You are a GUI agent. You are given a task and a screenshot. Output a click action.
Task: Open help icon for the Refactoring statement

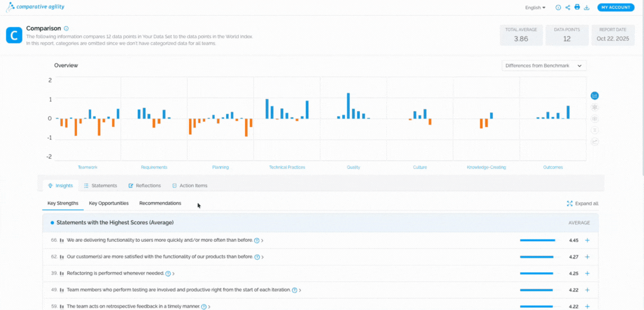[168, 273]
